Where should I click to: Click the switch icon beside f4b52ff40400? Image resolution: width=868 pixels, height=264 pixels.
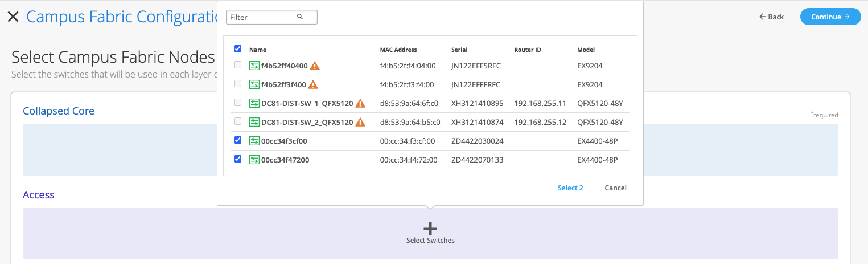254,66
